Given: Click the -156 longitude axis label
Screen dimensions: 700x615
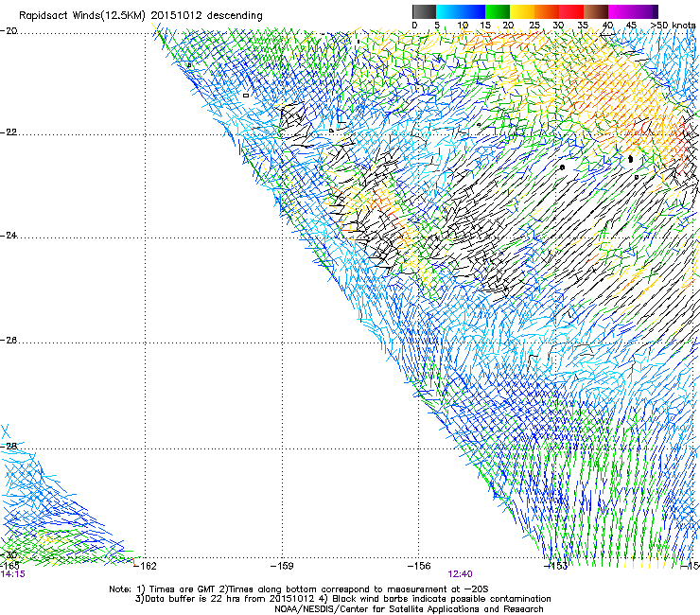Looking at the screenshot, I should [419, 566].
